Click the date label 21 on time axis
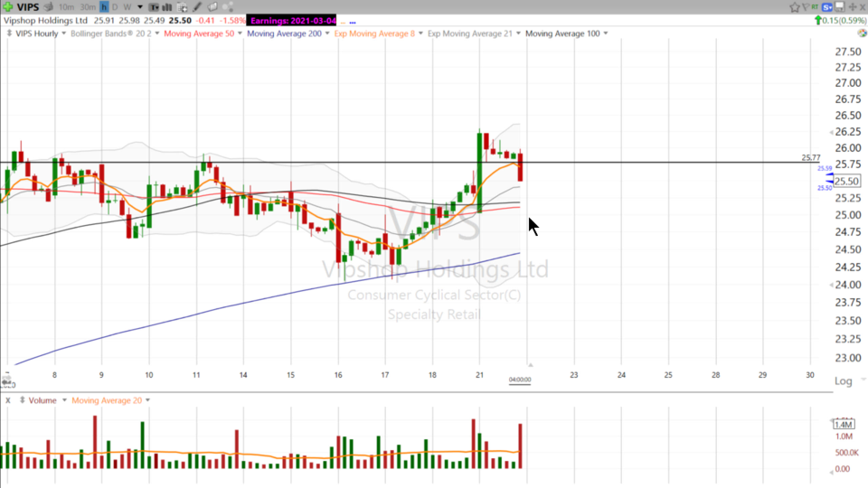This screenshot has width=868, height=488. tap(479, 375)
